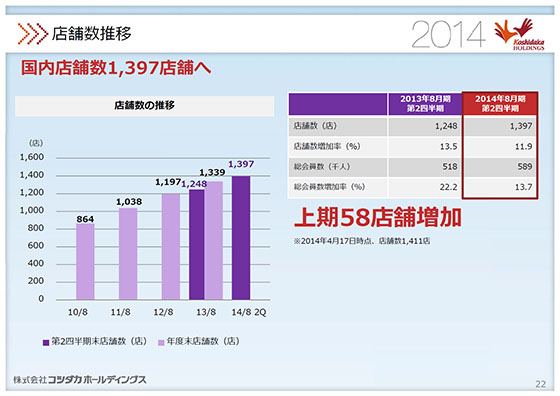Select the light 1,339 bar for 13/8
Screen dimensions: 560x396
214,241
